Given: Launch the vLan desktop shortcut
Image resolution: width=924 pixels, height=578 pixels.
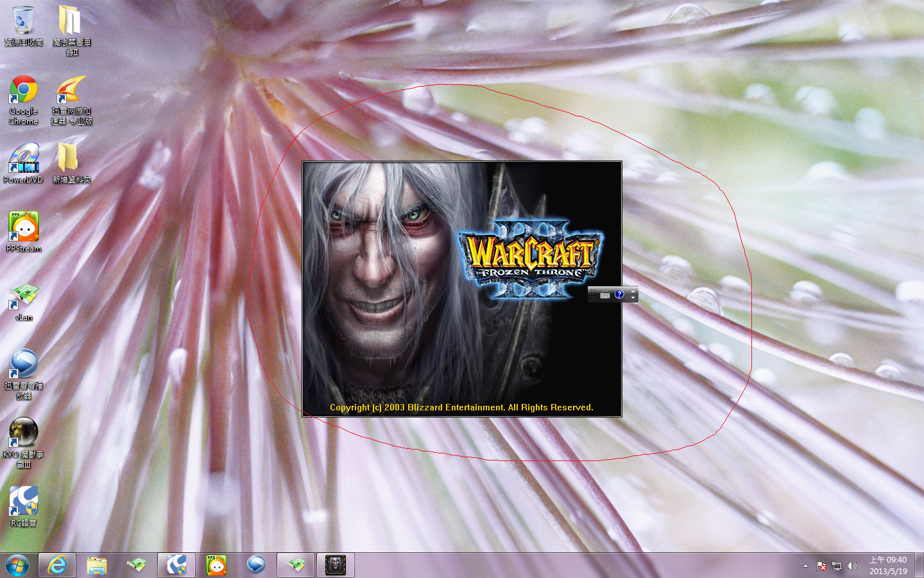Looking at the screenshot, I should [24, 296].
